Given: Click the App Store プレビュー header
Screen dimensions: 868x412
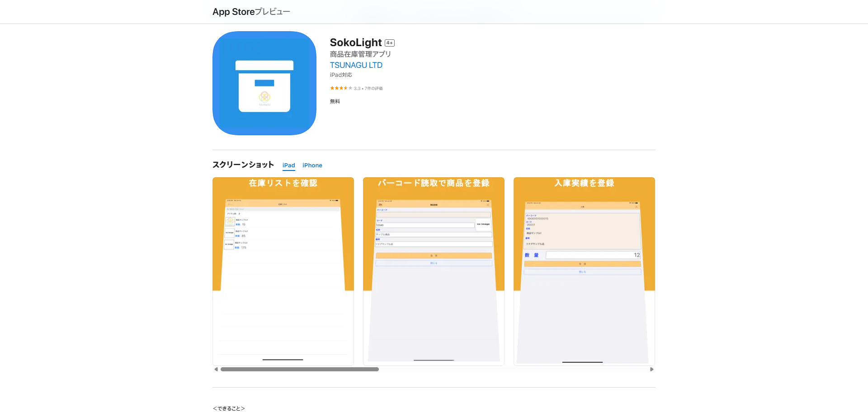Looking at the screenshot, I should [x=251, y=12].
